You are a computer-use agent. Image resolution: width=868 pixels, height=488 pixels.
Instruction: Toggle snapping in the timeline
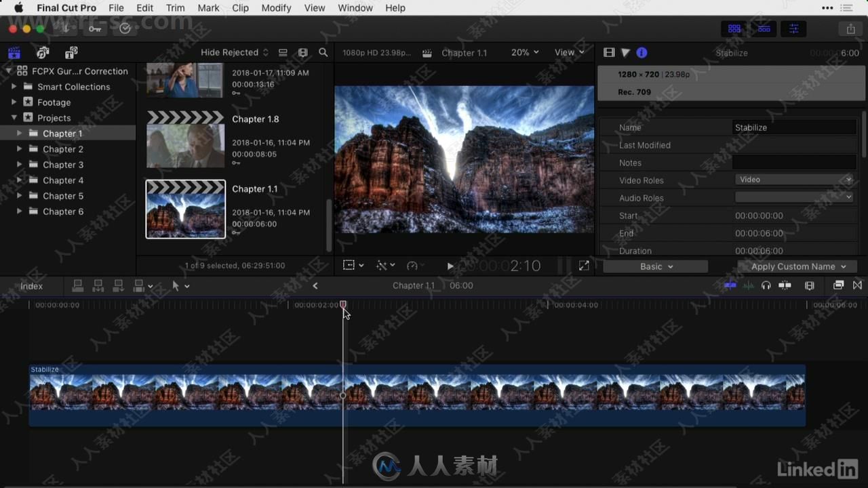(785, 286)
